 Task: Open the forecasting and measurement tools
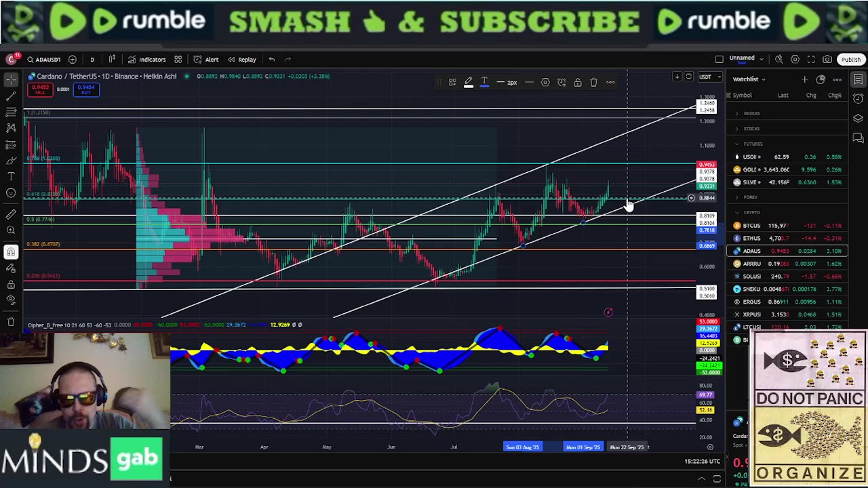[x=11, y=144]
